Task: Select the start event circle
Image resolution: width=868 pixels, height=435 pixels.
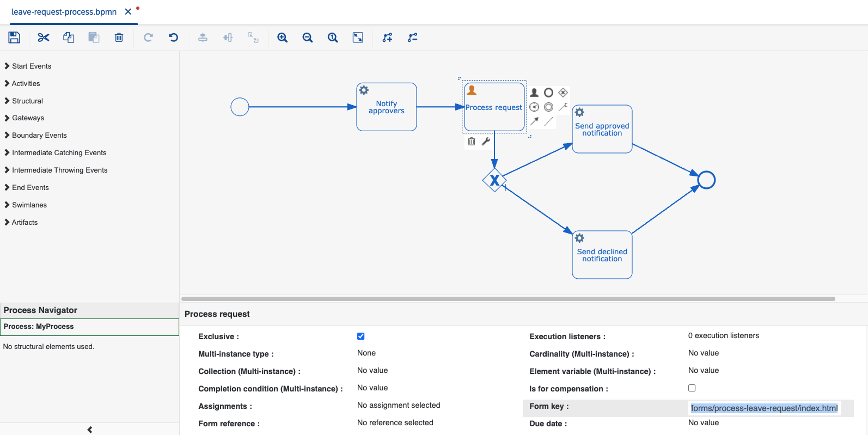Action: pyautogui.click(x=240, y=107)
